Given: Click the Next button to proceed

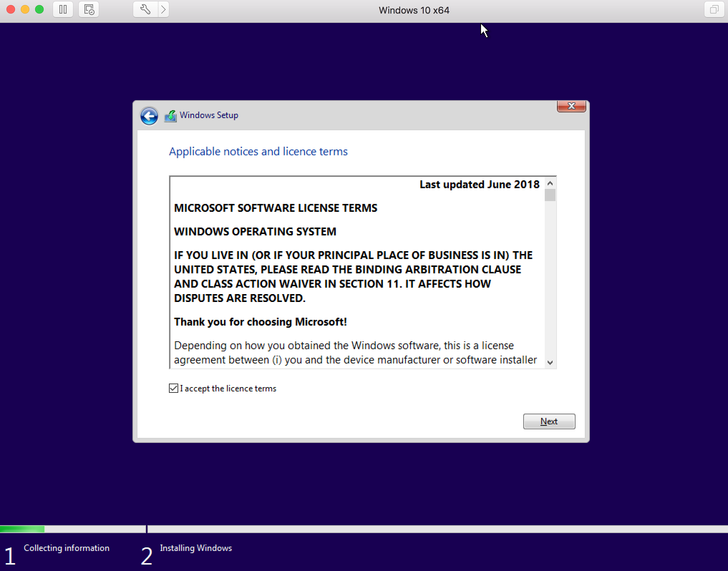Looking at the screenshot, I should (548, 421).
